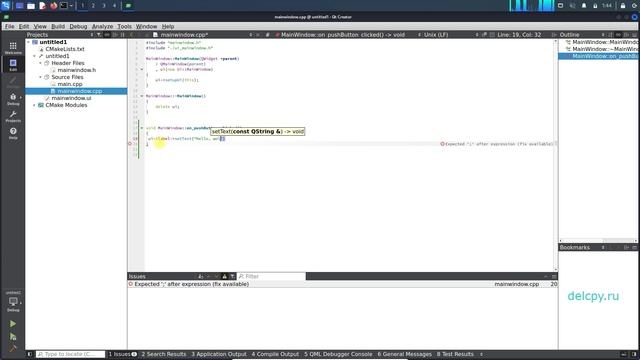Switch to Edit mode

(x=13, y=65)
